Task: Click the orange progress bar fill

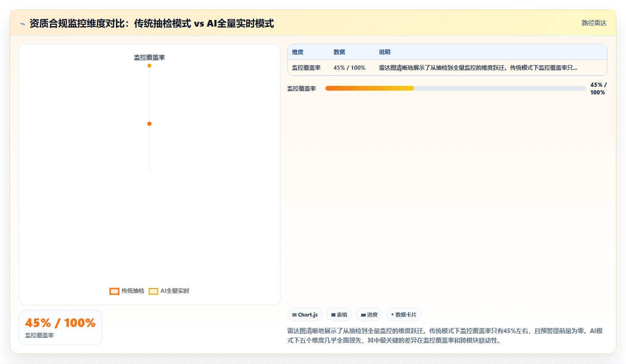Action: [x=370, y=88]
